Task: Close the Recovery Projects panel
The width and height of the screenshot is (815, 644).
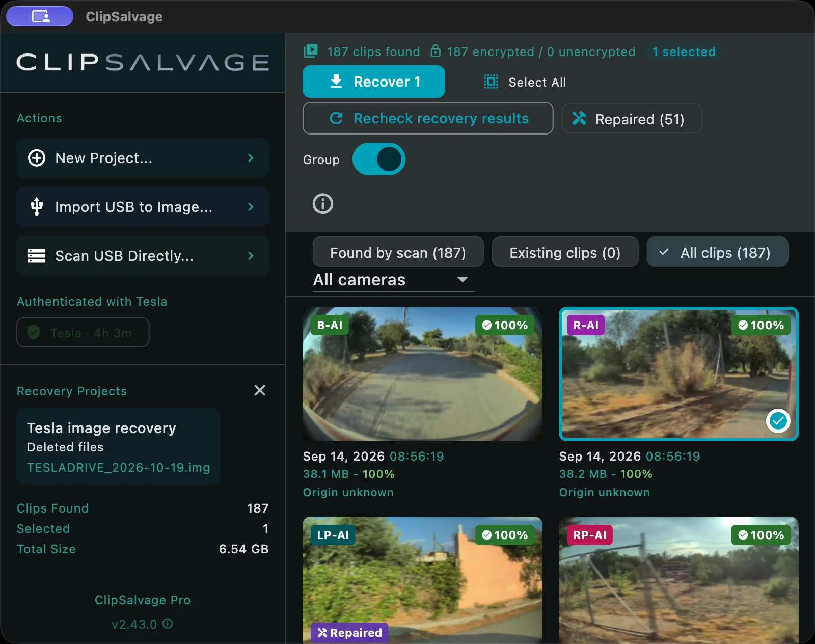Action: (260, 390)
